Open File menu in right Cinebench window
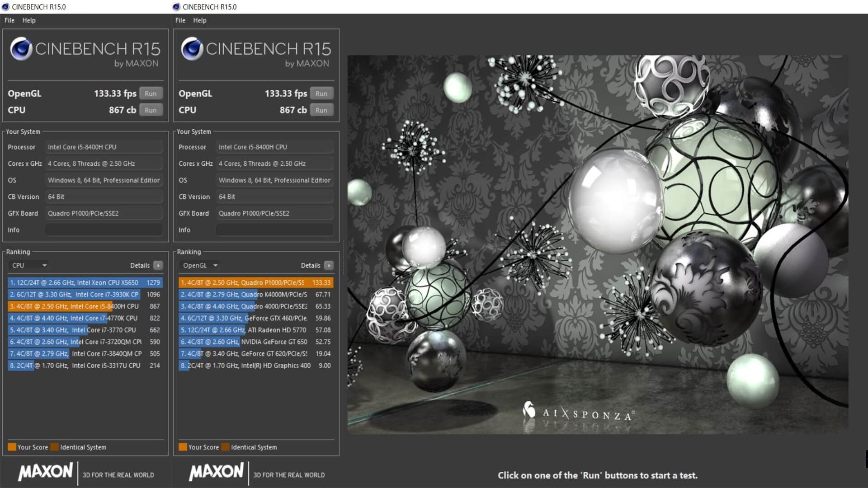The image size is (868, 488). coord(180,20)
